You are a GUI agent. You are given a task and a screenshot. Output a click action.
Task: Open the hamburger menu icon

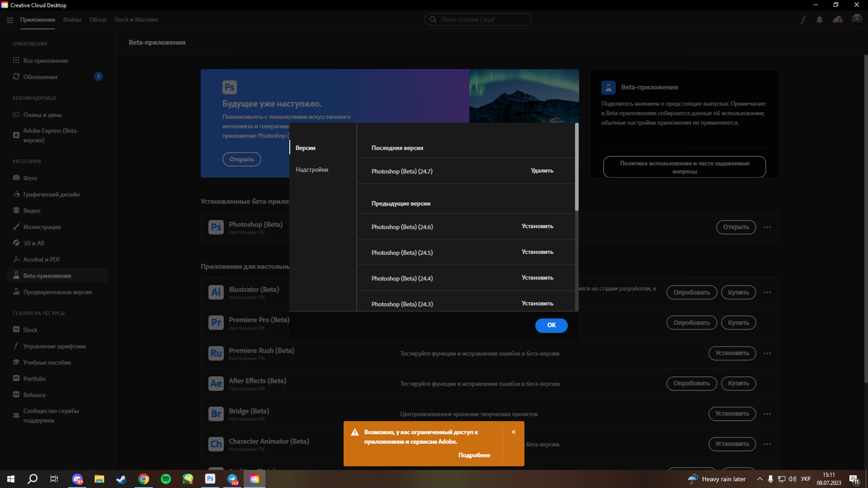coord(10,20)
